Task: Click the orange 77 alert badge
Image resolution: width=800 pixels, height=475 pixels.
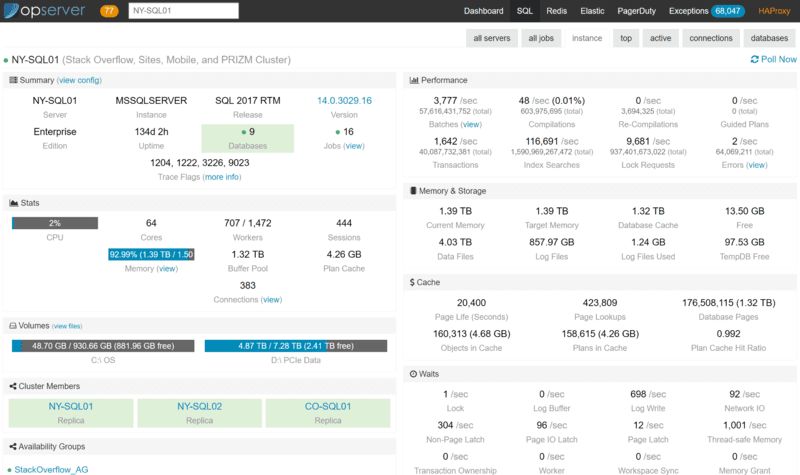Action: pyautogui.click(x=109, y=11)
